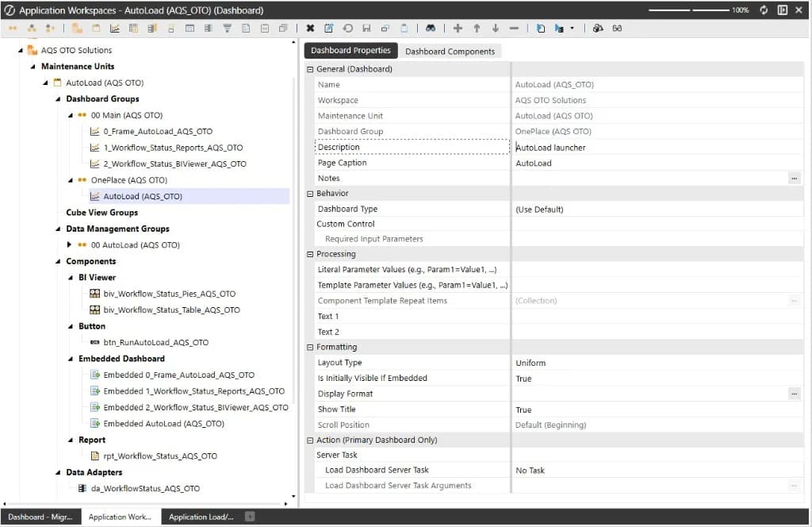Collapse the BI Viewer components node
The width and height of the screenshot is (812, 527).
tap(71, 278)
